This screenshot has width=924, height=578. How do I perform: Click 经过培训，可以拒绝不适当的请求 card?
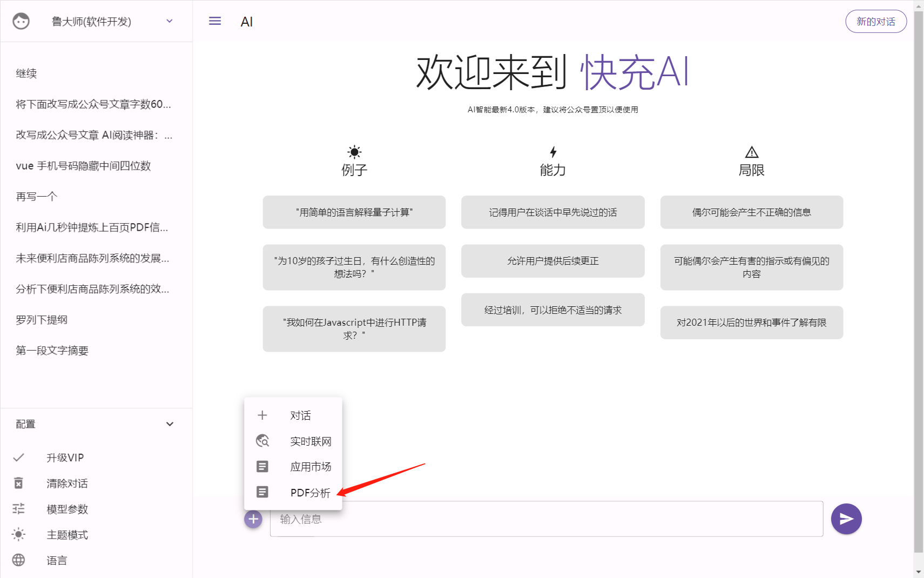(x=553, y=310)
